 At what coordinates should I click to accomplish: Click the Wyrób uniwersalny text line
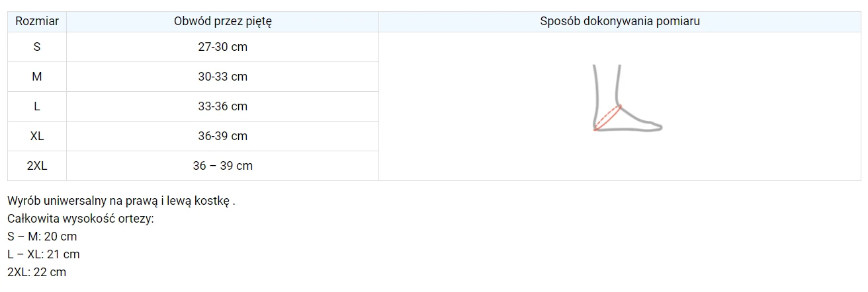tap(122, 201)
